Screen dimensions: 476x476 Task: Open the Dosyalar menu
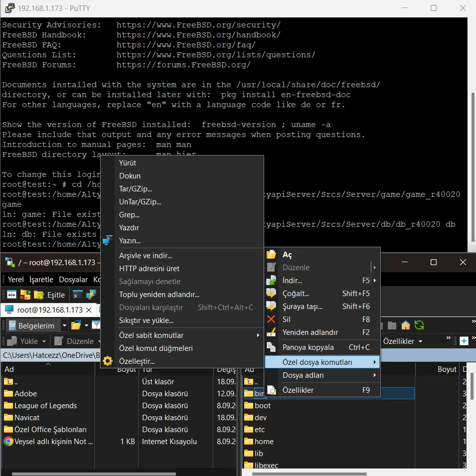coord(73,279)
